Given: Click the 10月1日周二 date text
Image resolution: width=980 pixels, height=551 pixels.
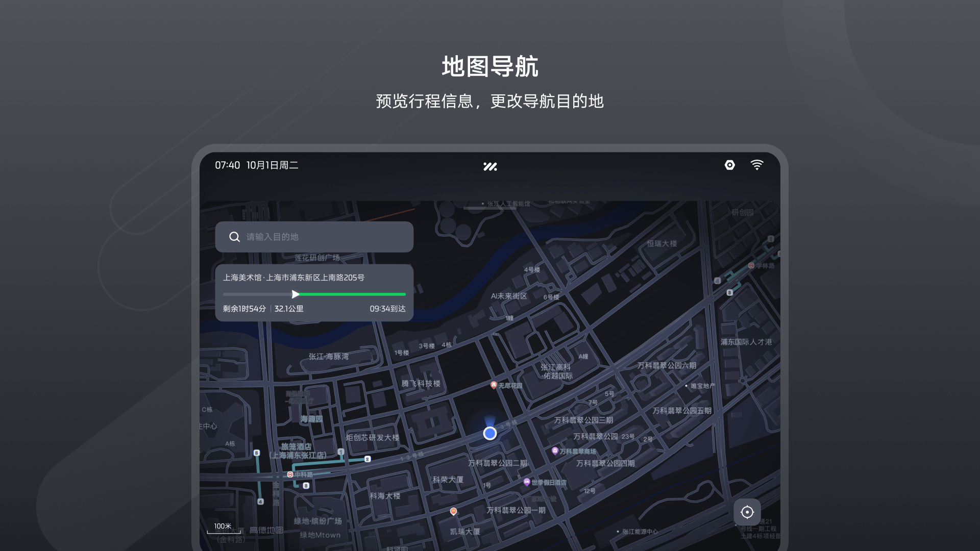Looking at the screenshot, I should (273, 165).
